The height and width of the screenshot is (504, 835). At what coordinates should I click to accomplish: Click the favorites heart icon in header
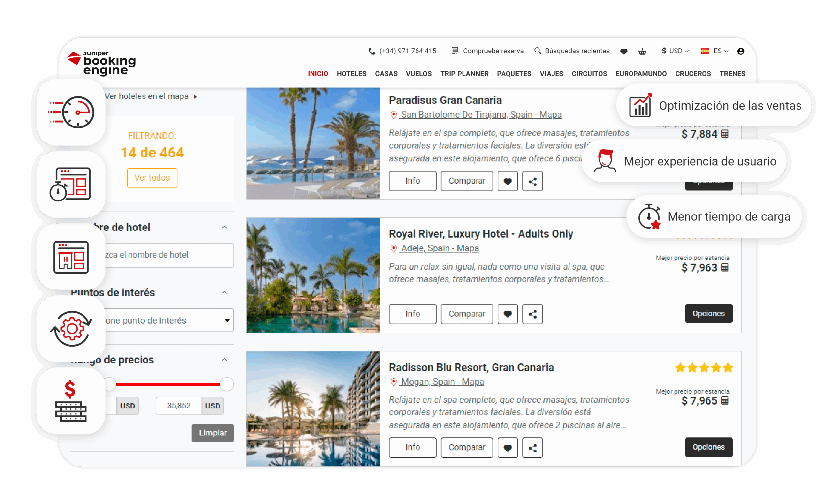(624, 52)
